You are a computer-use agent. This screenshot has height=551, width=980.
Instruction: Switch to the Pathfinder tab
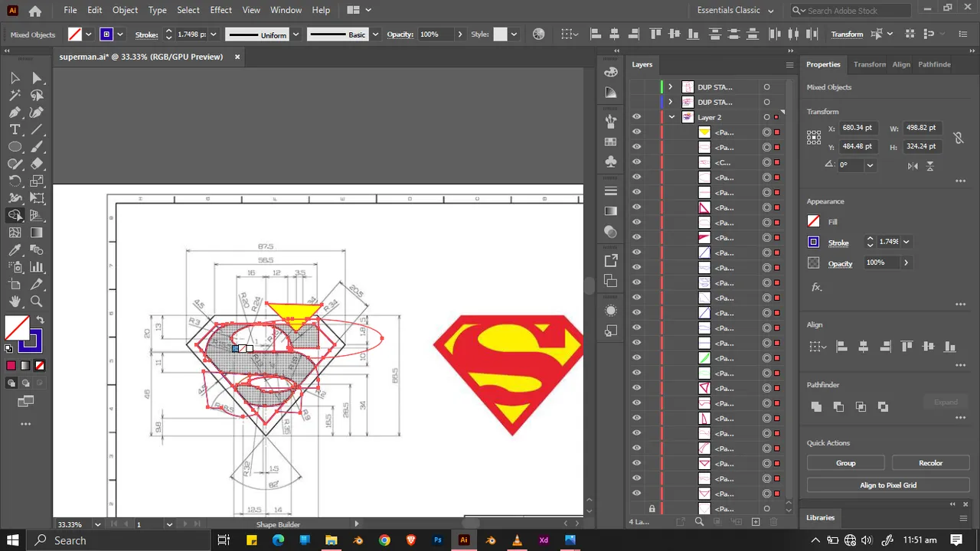pyautogui.click(x=934, y=64)
